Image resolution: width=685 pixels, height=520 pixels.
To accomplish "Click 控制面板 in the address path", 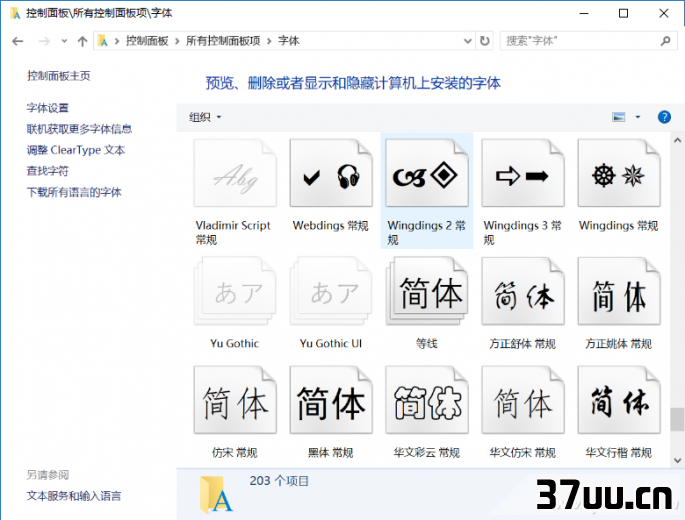I will [147, 41].
